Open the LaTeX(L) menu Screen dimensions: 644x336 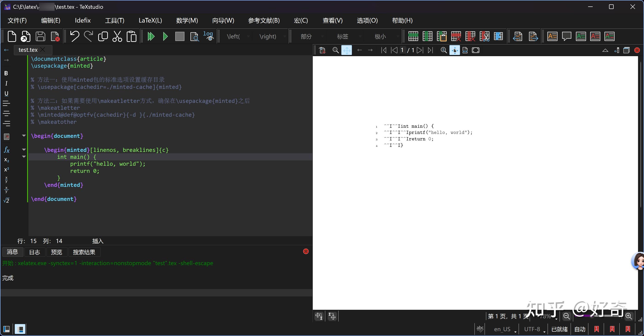pos(150,20)
